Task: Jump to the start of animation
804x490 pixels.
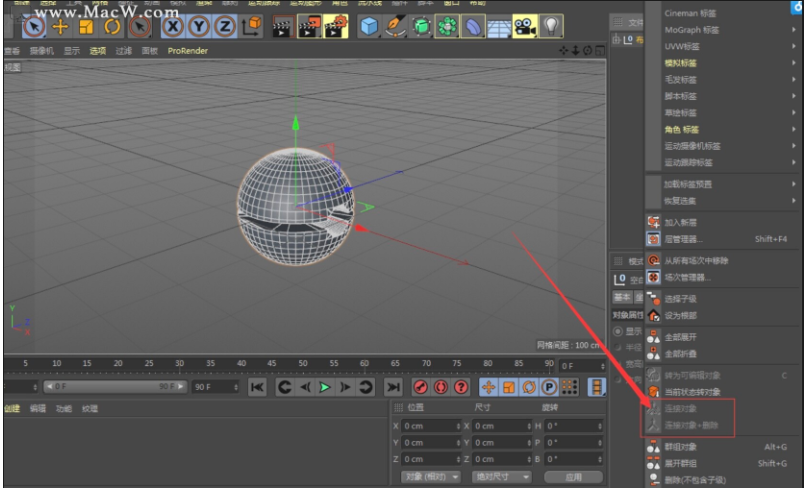Action: coord(257,387)
